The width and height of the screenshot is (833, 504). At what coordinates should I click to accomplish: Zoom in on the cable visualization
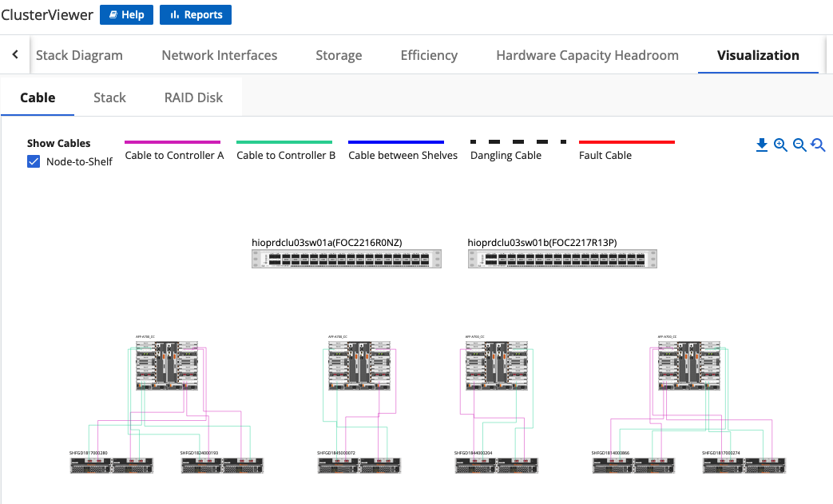pos(780,145)
